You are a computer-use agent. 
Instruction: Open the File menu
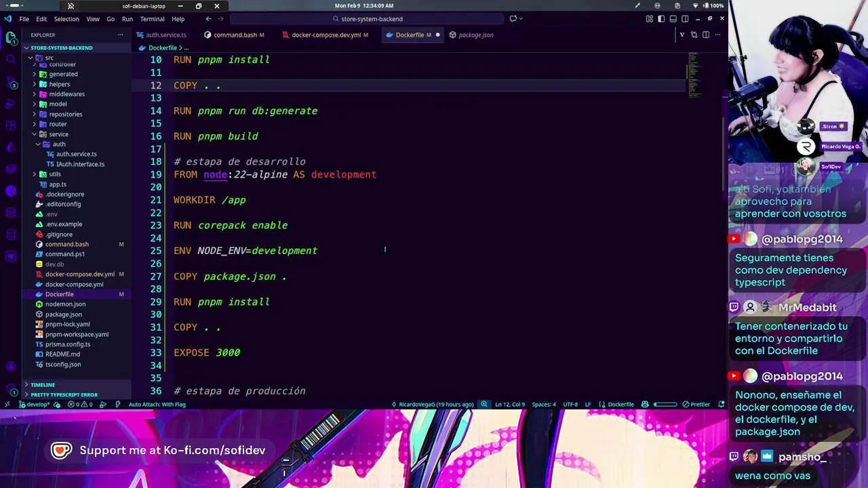coord(24,19)
